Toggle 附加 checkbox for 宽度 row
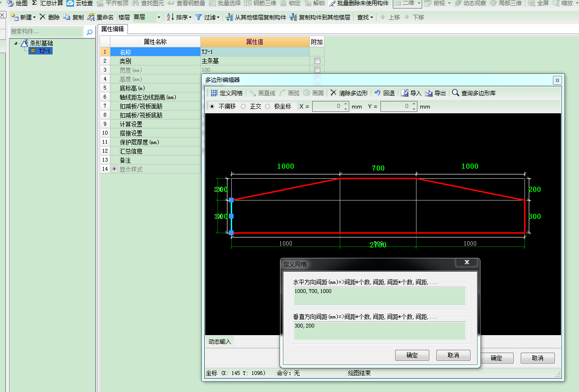Viewport: 579px width, 392px height. 317,70
